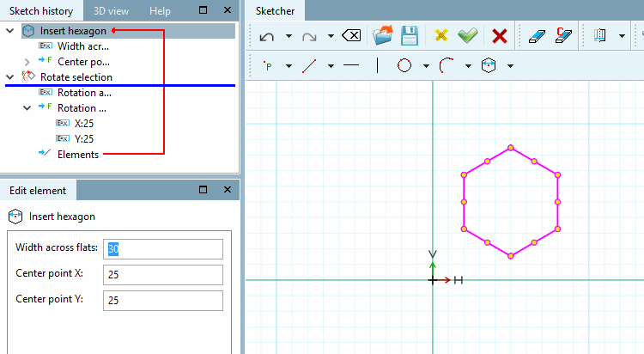Open the circle tool dropdown arrow
The height and width of the screenshot is (354, 644).
pos(426,66)
